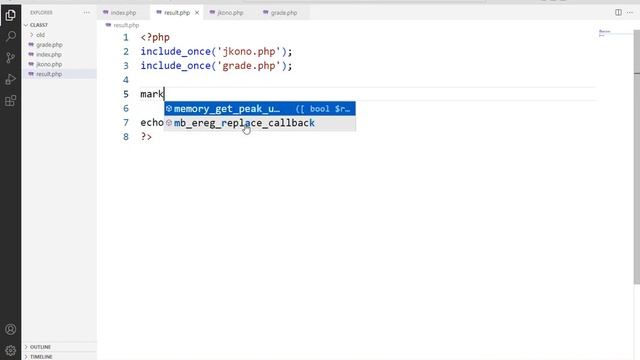Image resolution: width=640 pixels, height=360 pixels.
Task: Open the Search view icon
Action: (x=11, y=36)
